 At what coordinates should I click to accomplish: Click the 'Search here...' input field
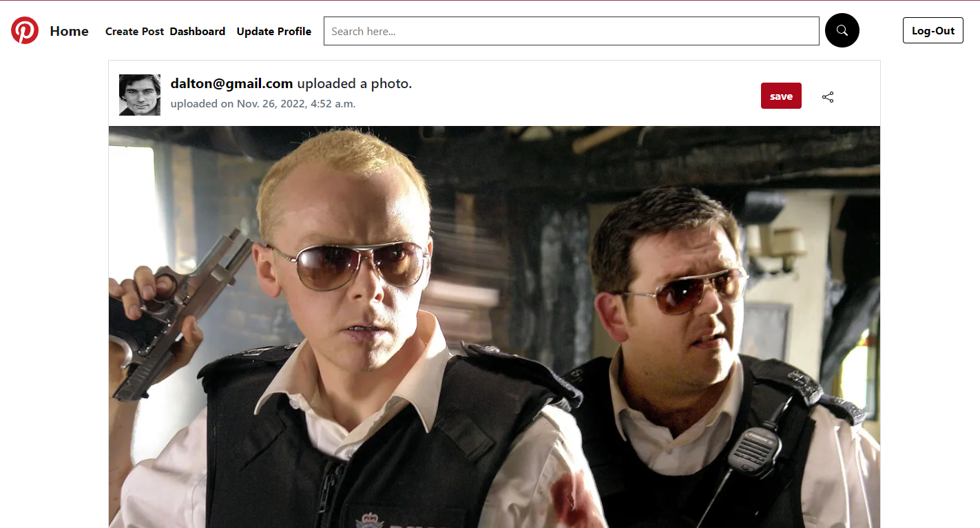[572, 31]
